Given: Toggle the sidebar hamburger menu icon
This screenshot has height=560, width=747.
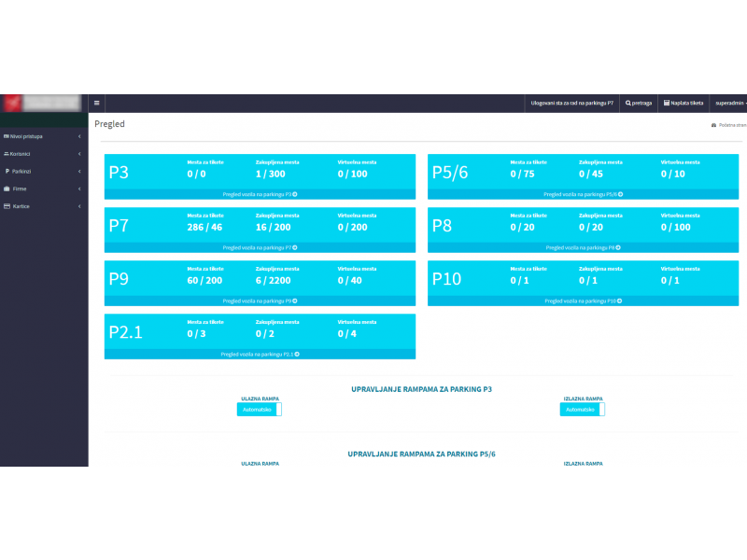Looking at the screenshot, I should click(97, 103).
